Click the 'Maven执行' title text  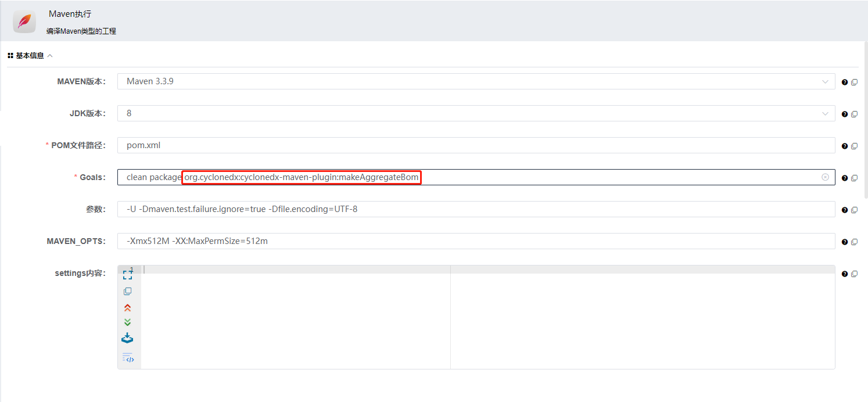click(x=70, y=14)
